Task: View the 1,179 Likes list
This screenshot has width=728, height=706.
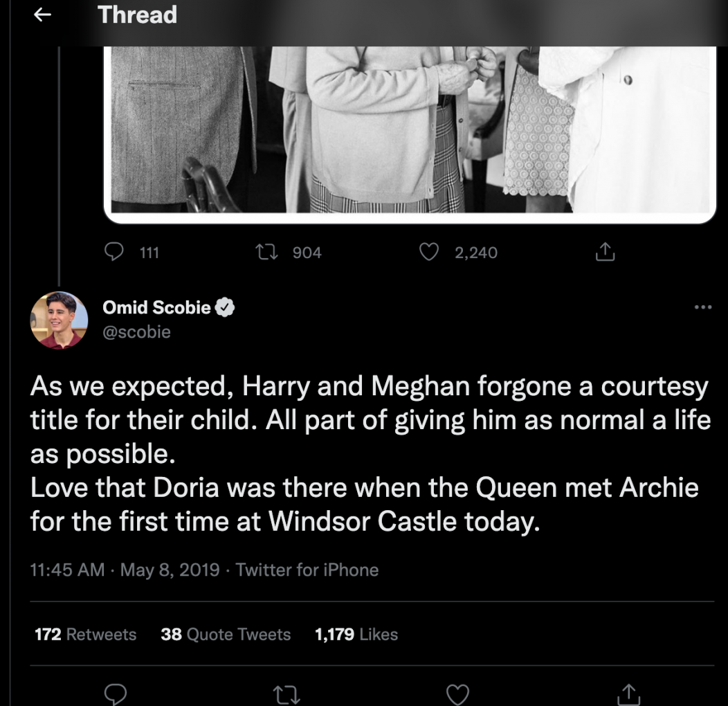Action: pyautogui.click(x=356, y=634)
